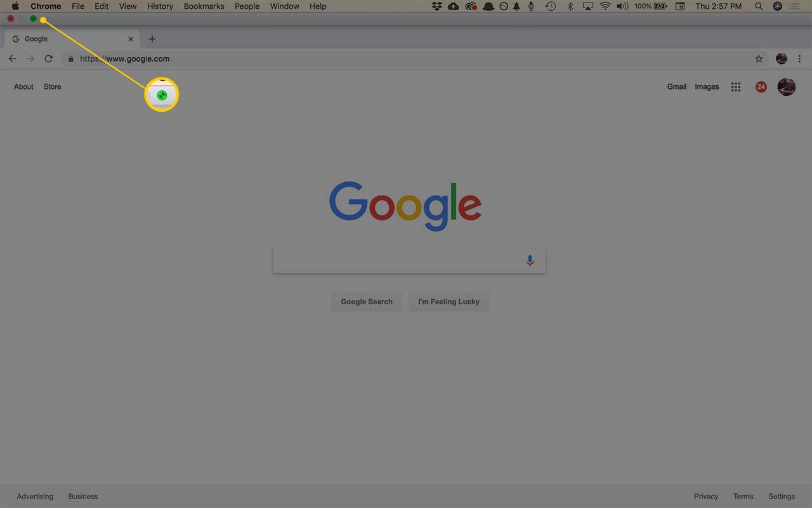Open the Terms footer link

(743, 497)
